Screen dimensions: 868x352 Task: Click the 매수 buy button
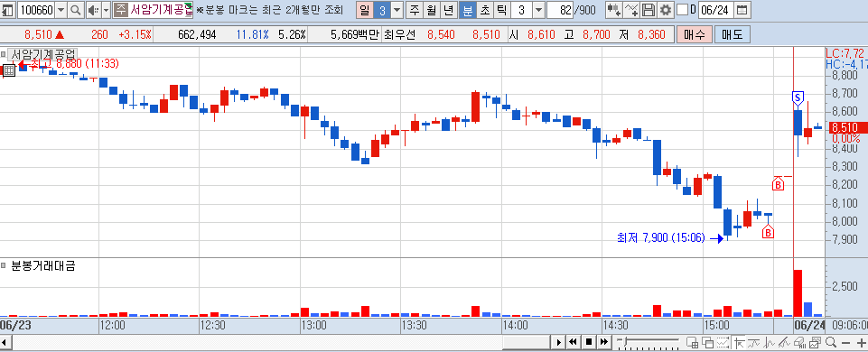click(695, 35)
